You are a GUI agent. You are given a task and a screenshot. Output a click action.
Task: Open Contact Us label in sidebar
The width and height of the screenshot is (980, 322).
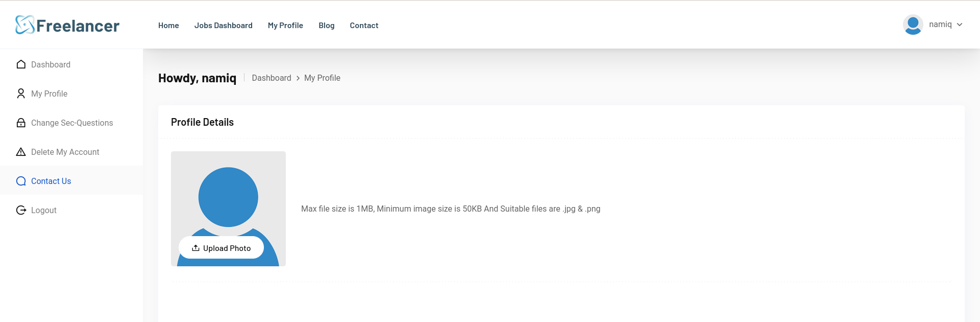click(51, 181)
